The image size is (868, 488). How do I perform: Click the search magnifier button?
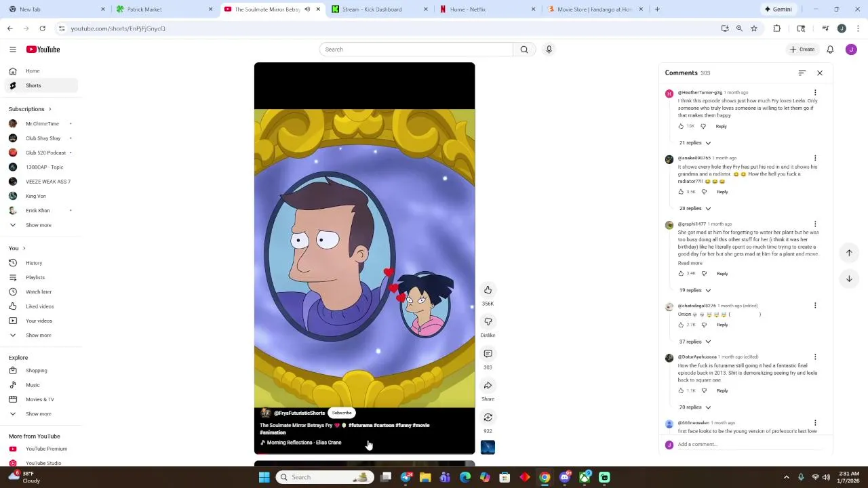pyautogui.click(x=524, y=49)
